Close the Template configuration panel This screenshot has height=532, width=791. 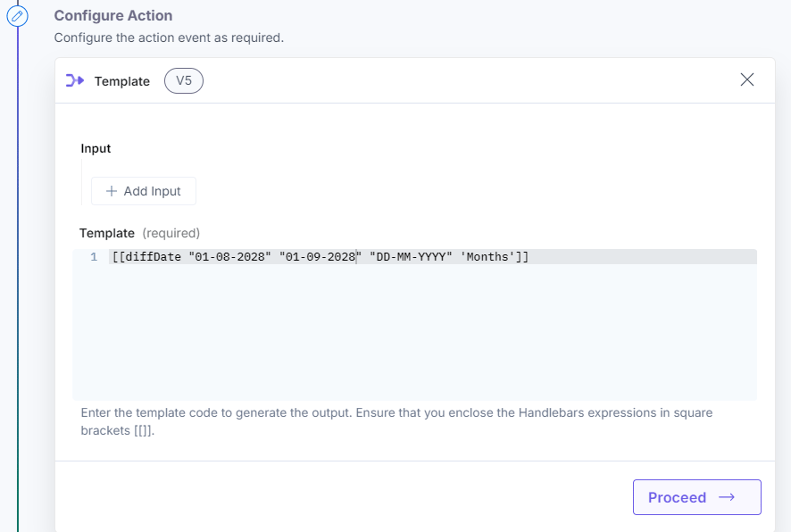pos(747,80)
